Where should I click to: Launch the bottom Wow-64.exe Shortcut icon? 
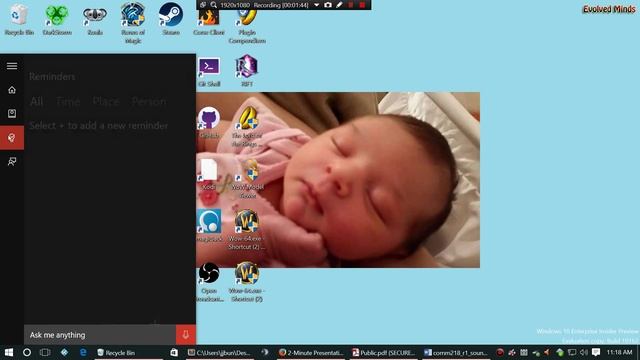247,282
